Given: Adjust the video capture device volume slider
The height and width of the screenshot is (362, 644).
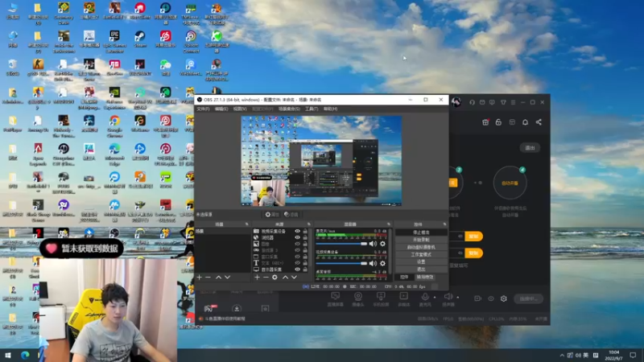Looking at the screenshot, I should [341, 264].
